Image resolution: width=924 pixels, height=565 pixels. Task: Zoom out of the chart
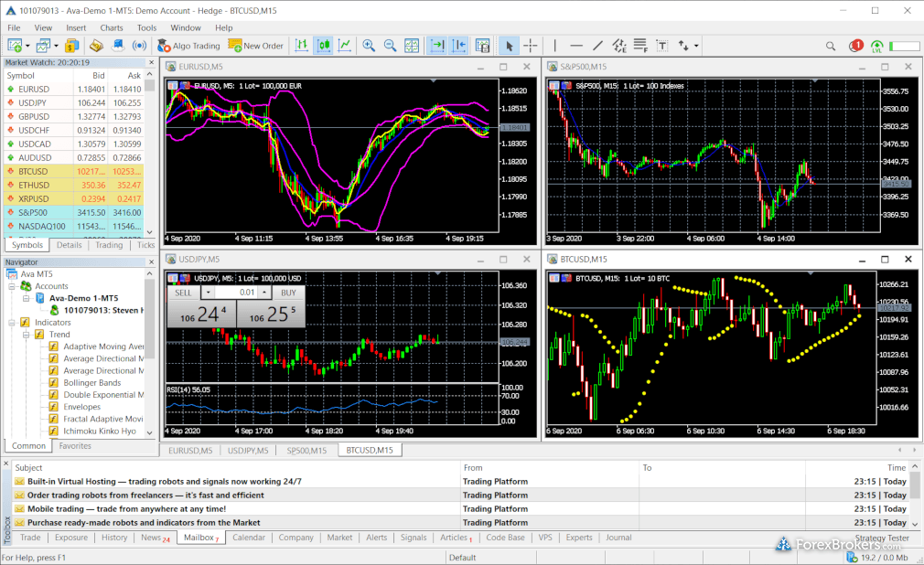tap(390, 46)
